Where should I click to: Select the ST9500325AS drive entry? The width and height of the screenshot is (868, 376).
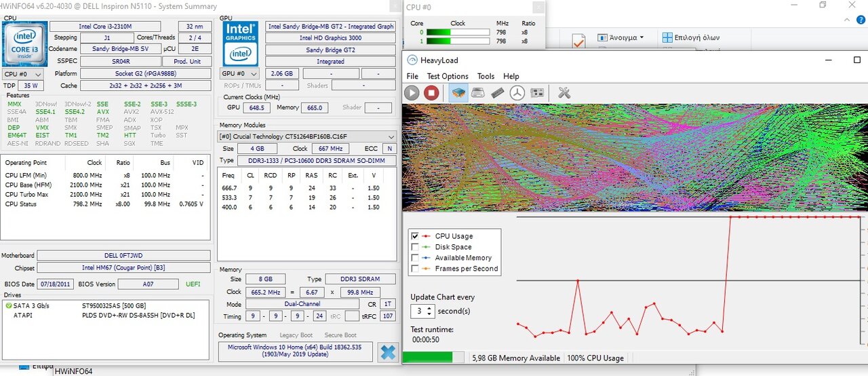[x=114, y=305]
